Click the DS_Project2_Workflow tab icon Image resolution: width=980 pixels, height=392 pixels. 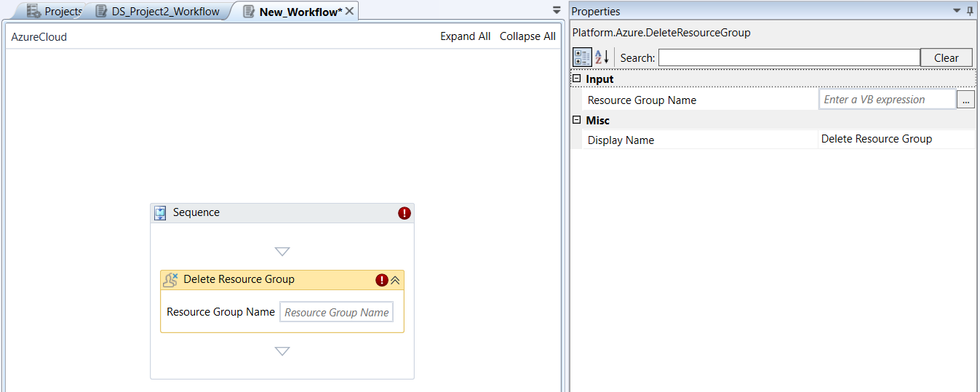click(x=102, y=11)
